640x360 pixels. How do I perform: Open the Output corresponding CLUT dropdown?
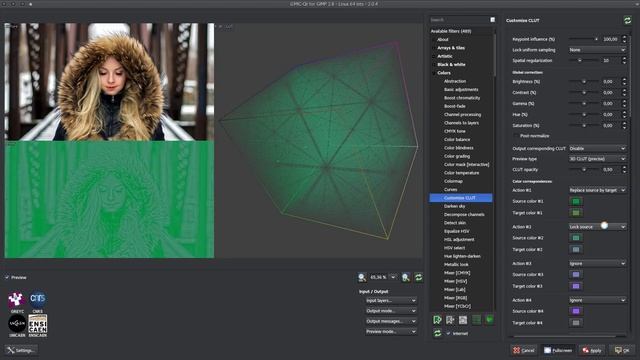tap(597, 149)
